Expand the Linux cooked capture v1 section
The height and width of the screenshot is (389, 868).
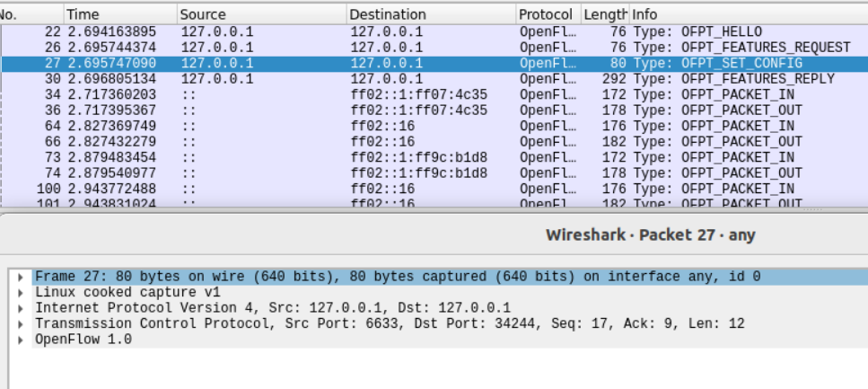coord(22,293)
